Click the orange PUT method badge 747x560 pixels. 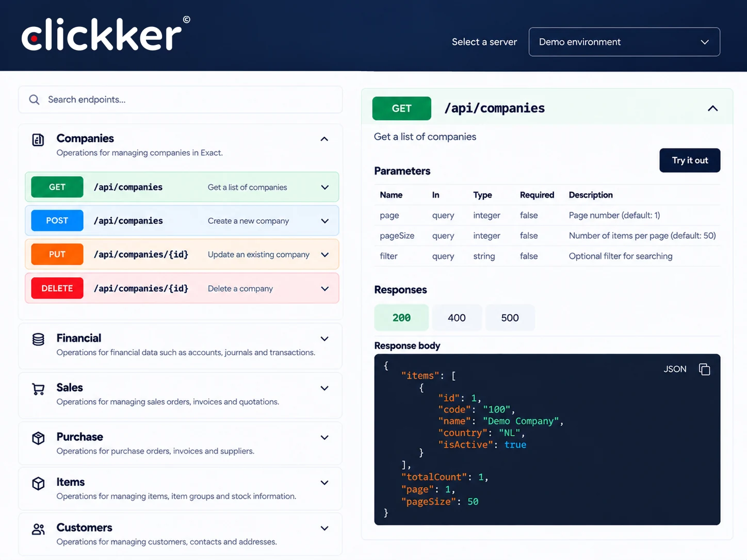[x=57, y=254]
